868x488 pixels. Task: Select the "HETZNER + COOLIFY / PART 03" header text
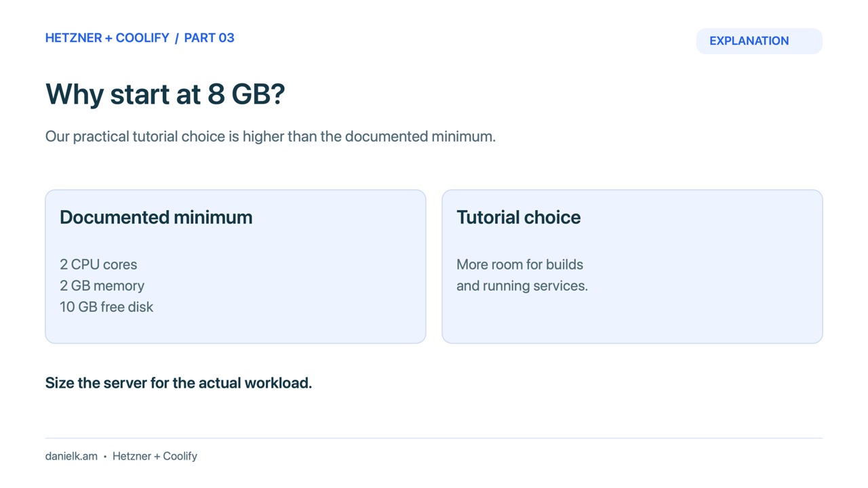(x=140, y=38)
